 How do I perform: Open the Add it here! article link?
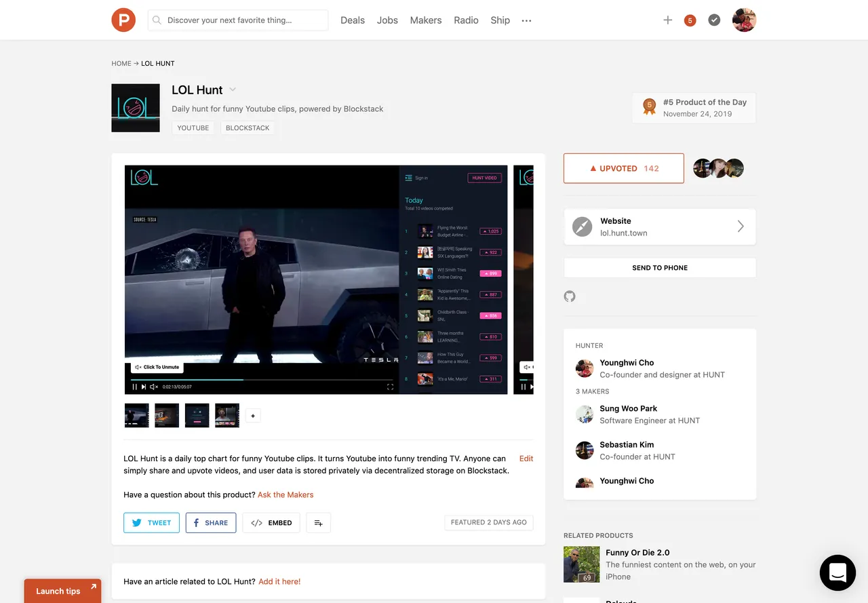coord(279,581)
